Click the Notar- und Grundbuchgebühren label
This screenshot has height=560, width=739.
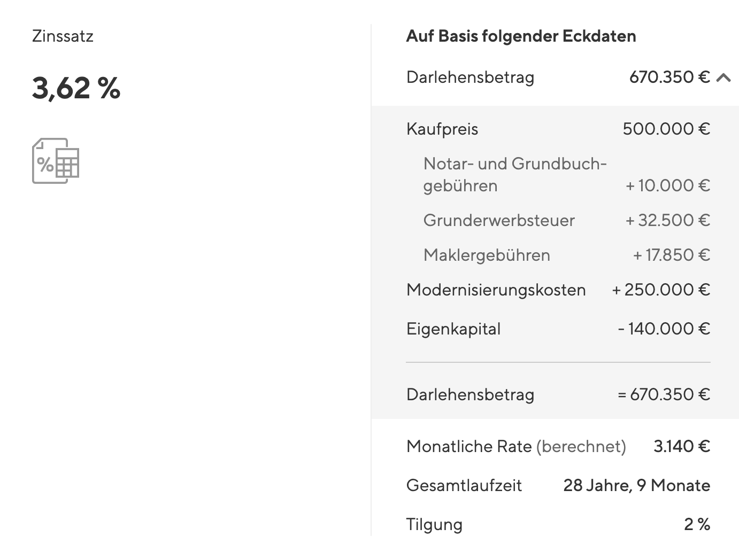coord(514,174)
